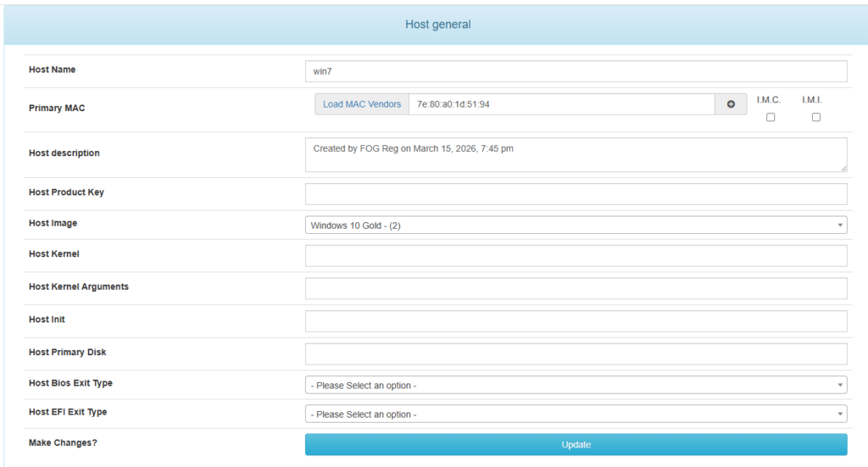Click the Update button
The height and width of the screenshot is (467, 868).
click(x=576, y=445)
